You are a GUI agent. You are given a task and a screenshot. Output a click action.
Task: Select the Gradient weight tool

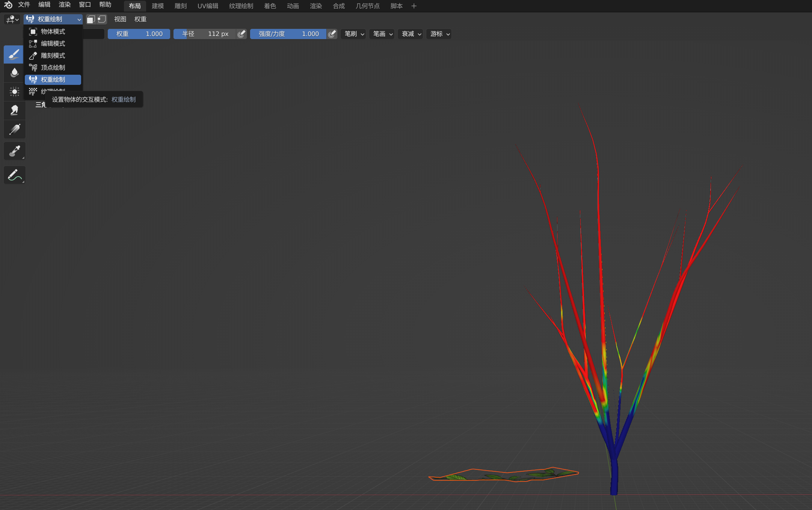[14, 130]
